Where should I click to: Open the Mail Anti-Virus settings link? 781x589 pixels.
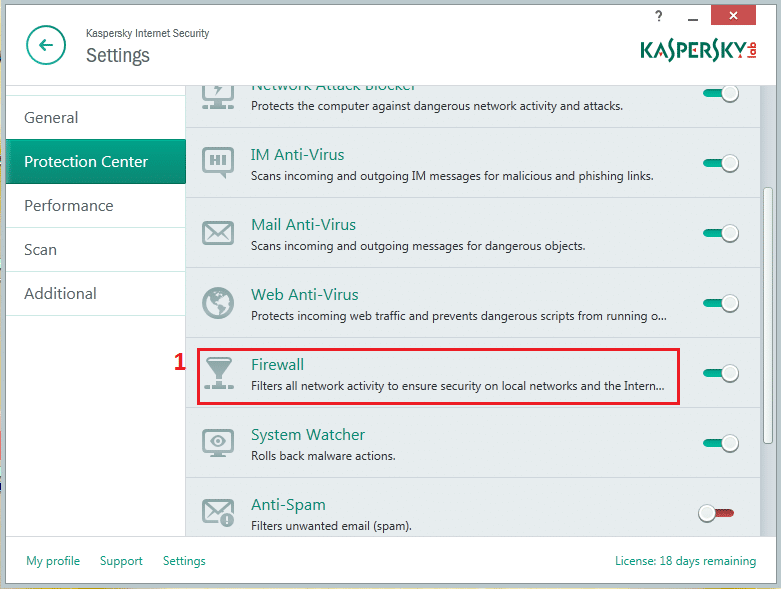point(303,225)
